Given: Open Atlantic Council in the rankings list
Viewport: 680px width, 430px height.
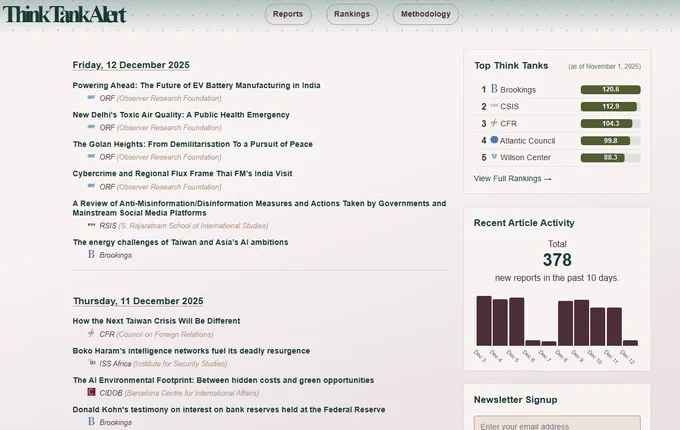Looking at the screenshot, I should [527, 141].
